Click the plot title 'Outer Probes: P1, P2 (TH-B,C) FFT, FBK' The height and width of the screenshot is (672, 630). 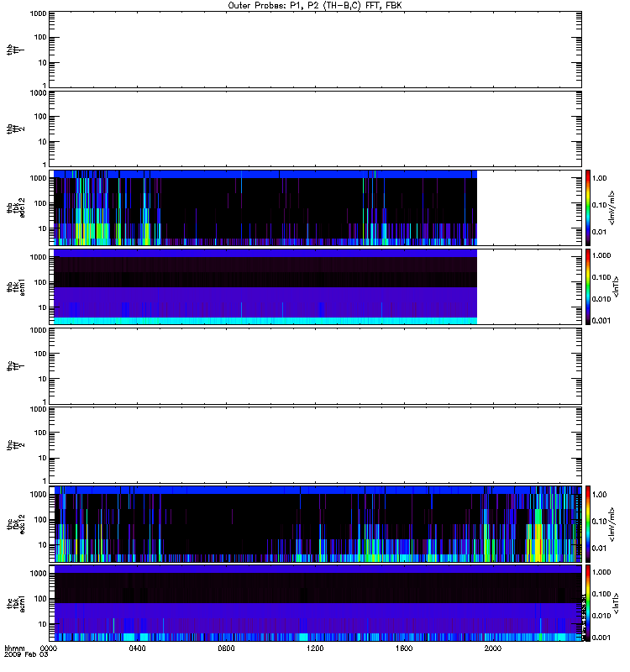(315, 6)
